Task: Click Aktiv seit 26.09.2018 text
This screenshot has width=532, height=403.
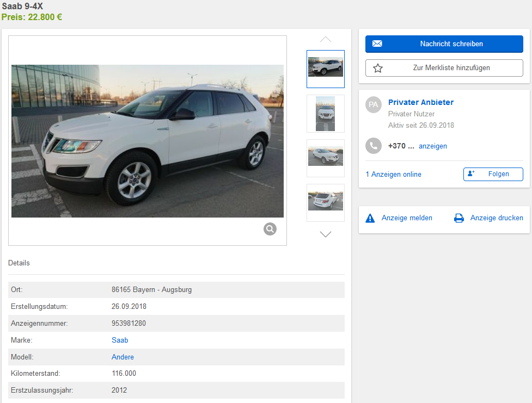Action: point(421,126)
